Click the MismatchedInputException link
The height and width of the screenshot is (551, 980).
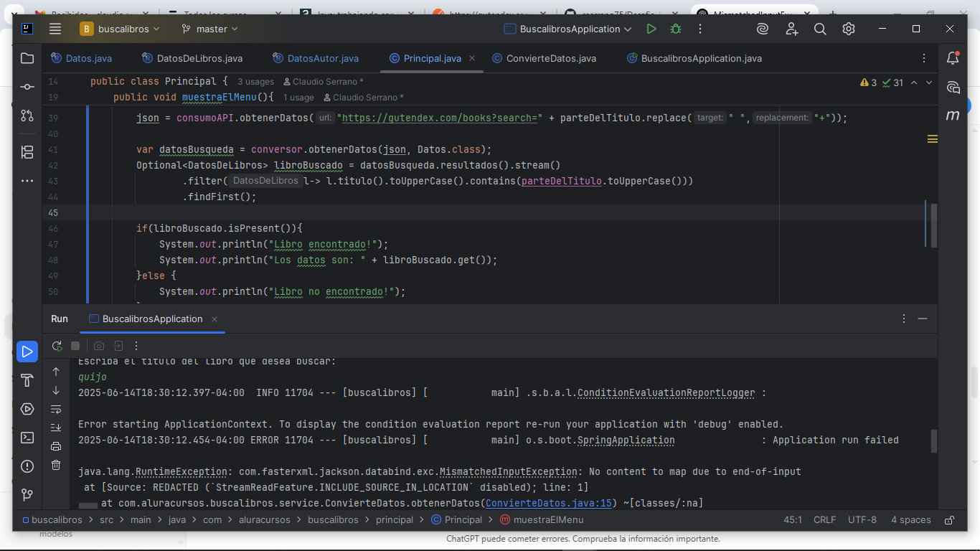point(509,472)
